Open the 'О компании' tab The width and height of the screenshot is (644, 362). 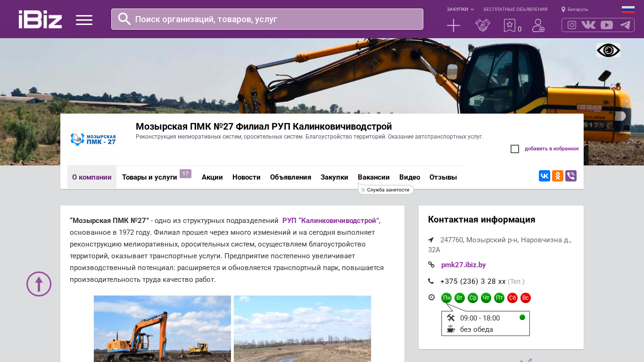pyautogui.click(x=92, y=177)
